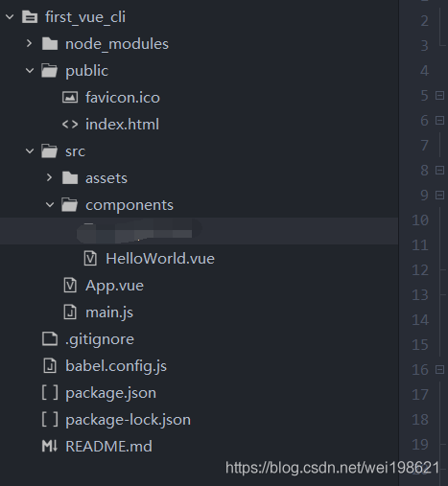Click the package-lock.json brackets icon
This screenshot has height=486, width=448.
tap(50, 419)
